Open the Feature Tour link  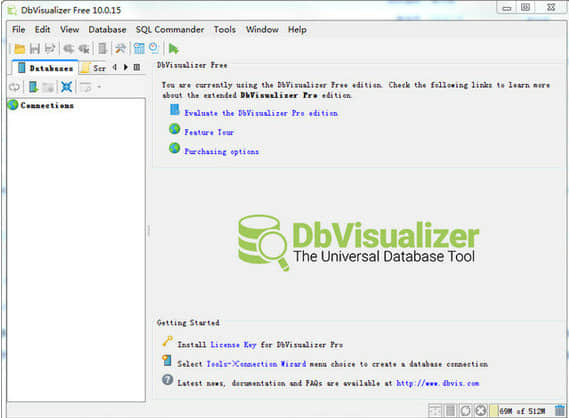(x=209, y=132)
